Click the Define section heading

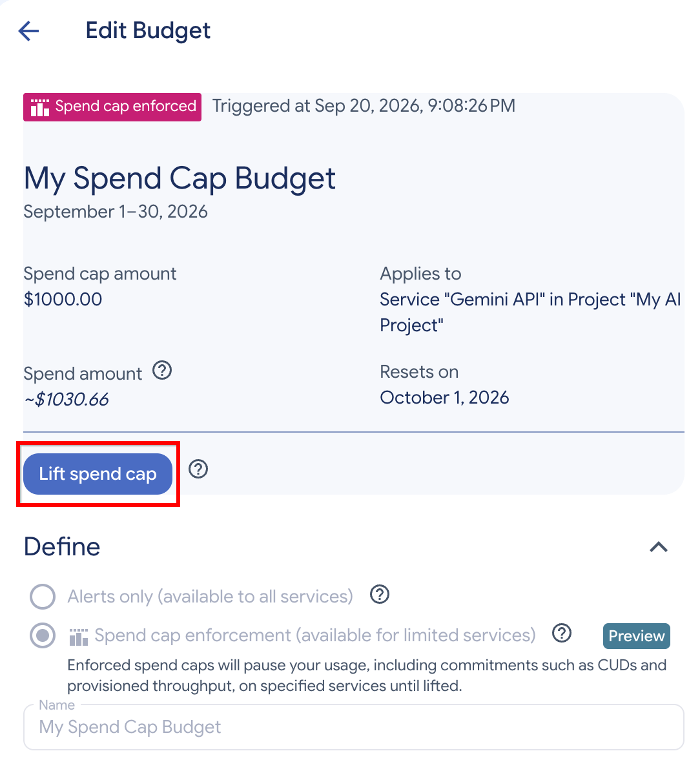[x=62, y=547]
